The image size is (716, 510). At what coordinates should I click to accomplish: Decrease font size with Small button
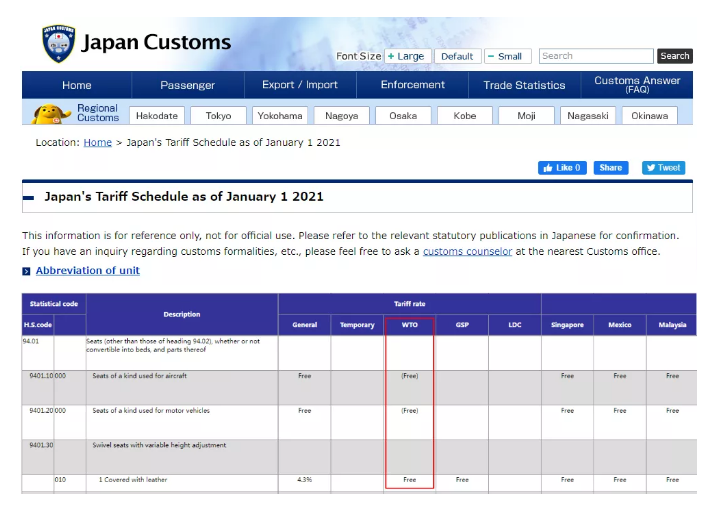coord(506,57)
